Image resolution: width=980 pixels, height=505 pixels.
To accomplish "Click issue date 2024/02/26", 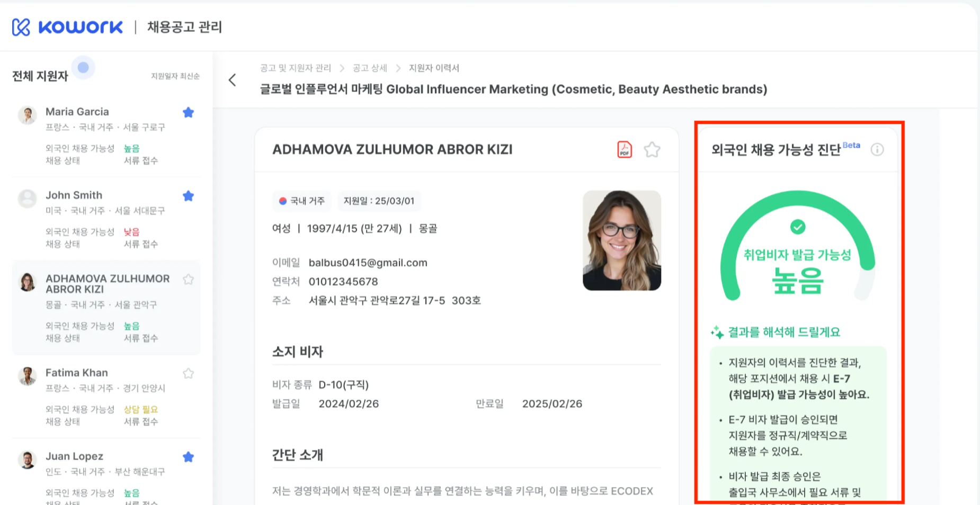I will click(x=349, y=404).
